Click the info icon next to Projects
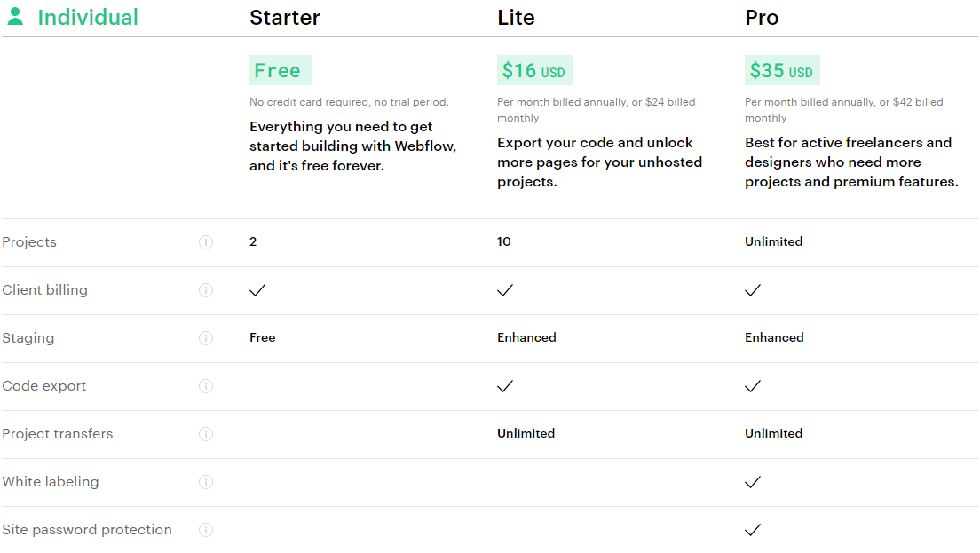 click(206, 242)
